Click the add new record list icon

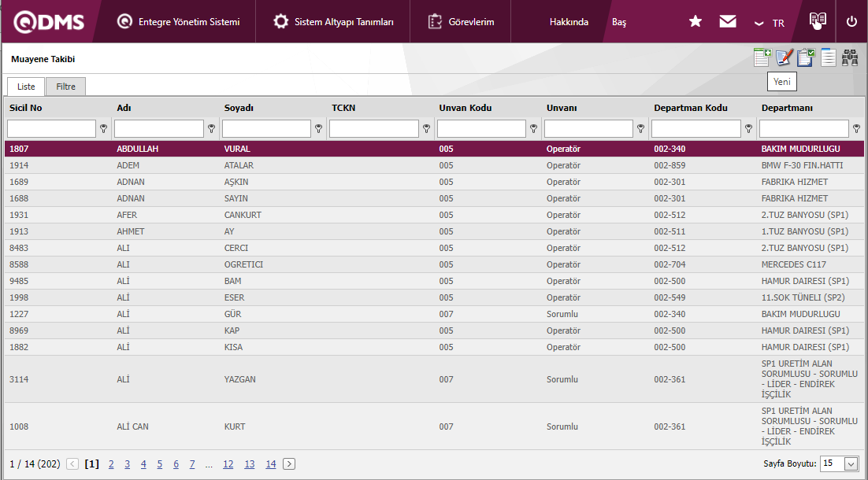tap(762, 57)
